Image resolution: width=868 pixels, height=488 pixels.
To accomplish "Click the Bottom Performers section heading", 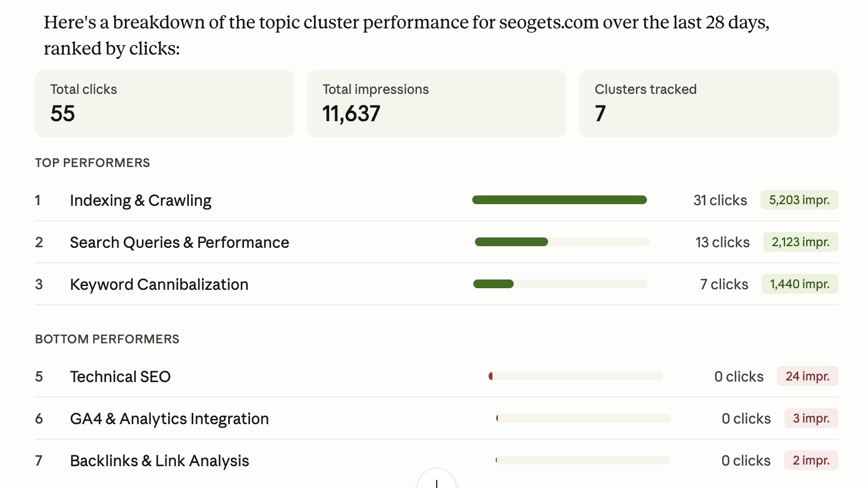I will click(x=107, y=339).
